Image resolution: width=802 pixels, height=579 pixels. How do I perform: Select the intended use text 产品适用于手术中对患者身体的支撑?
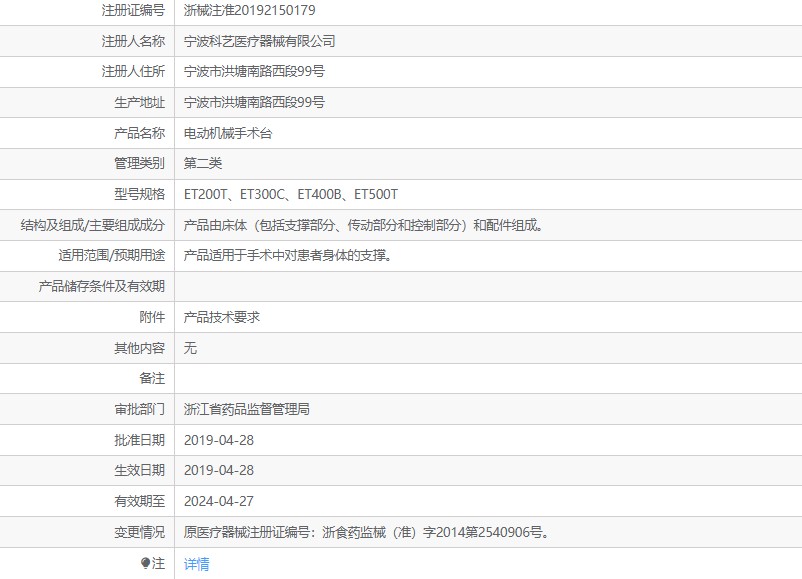click(288, 255)
